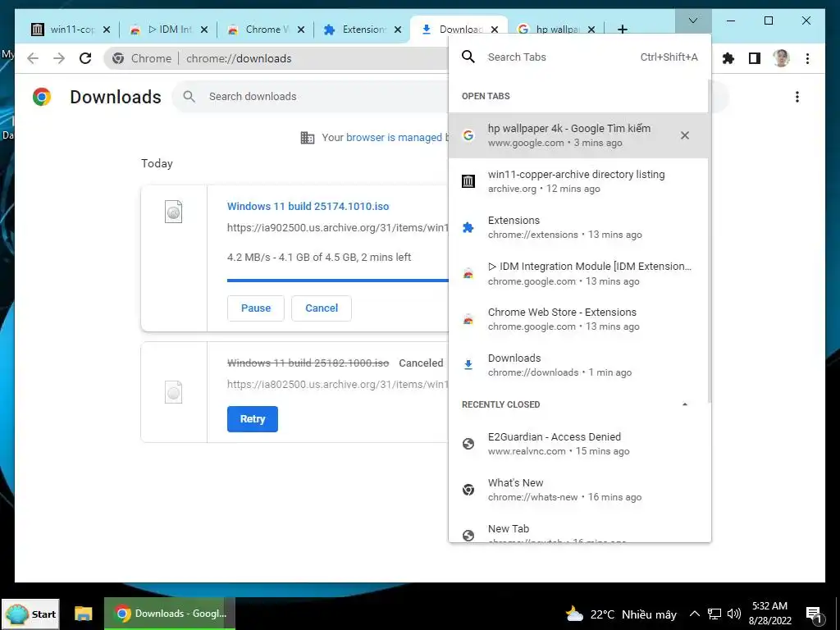840x630 pixels.
Task: Click the Chrome Downloads taskbar button
Action: [x=170, y=614]
